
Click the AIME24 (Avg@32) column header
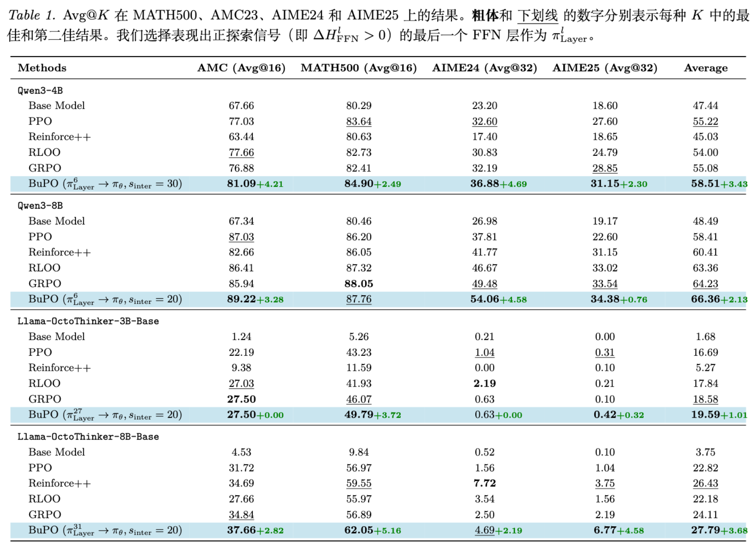click(484, 68)
